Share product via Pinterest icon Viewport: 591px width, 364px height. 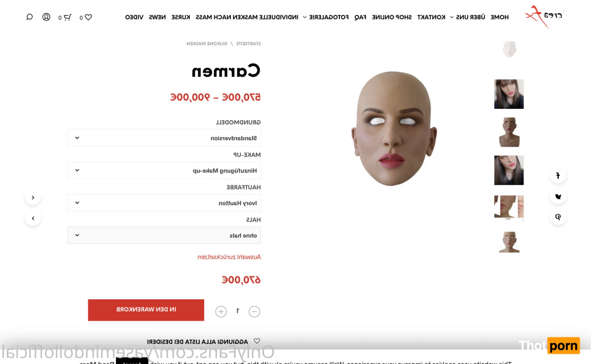tap(558, 217)
